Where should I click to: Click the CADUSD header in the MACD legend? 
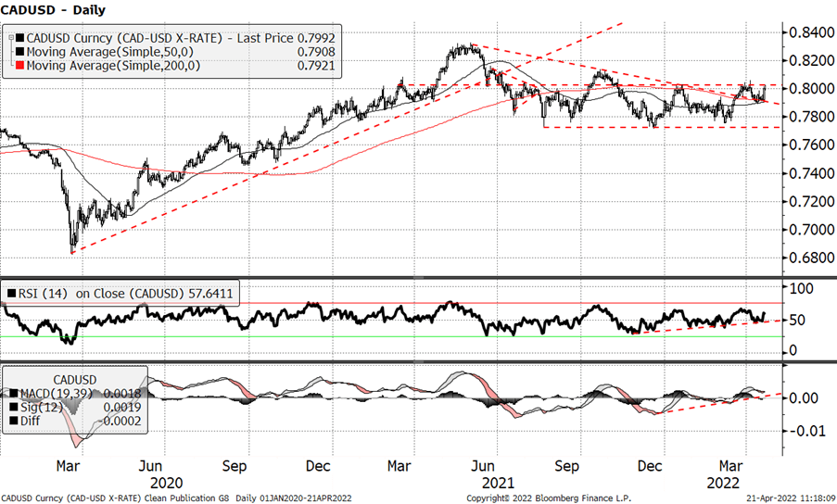pos(75,380)
